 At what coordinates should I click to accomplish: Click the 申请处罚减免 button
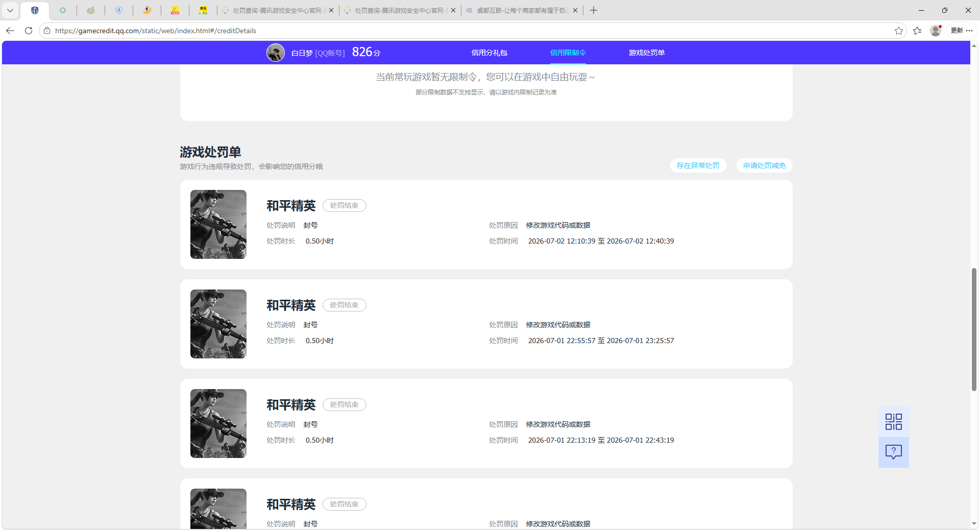pos(764,165)
